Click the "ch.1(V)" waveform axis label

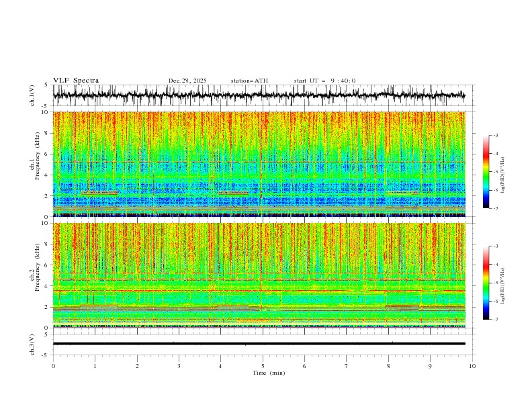(x=32, y=95)
